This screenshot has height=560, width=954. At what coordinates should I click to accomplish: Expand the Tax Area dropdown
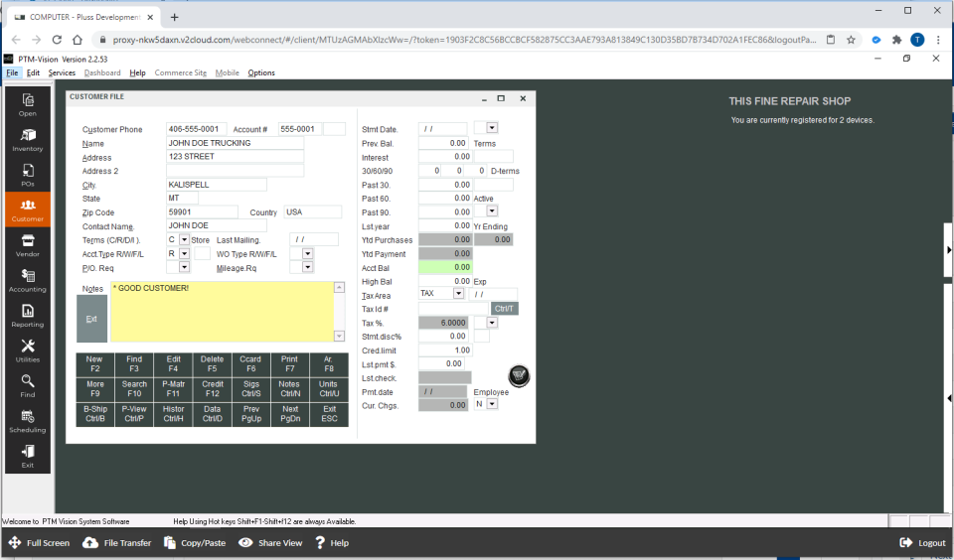(x=458, y=294)
